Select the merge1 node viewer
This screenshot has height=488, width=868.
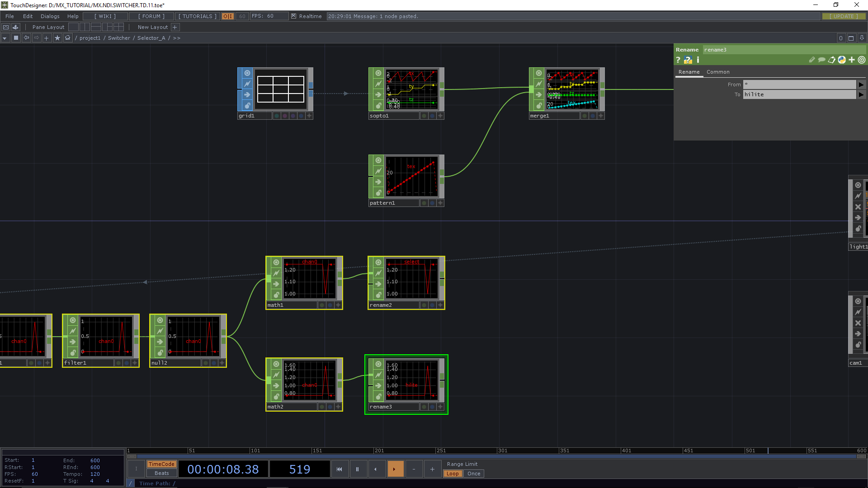pyautogui.click(x=572, y=89)
